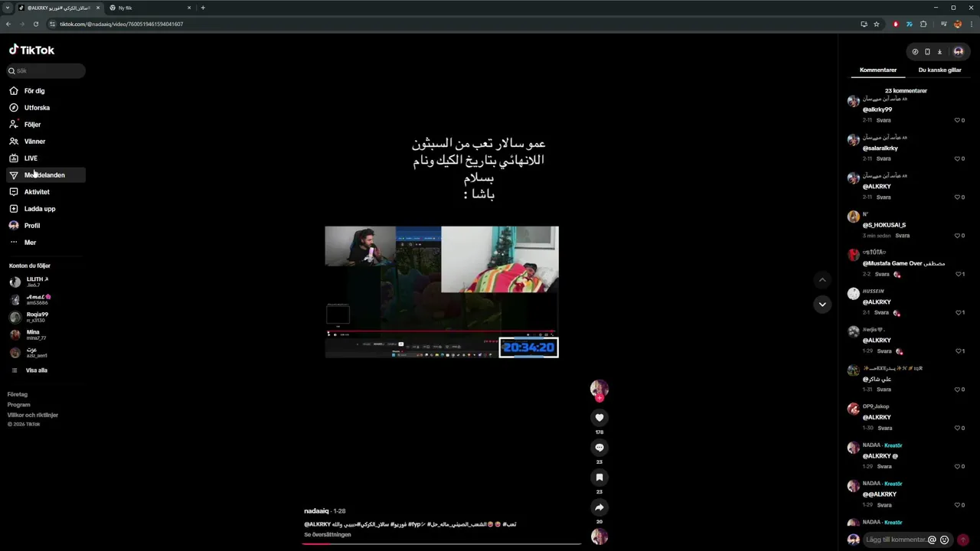The height and width of the screenshot is (551, 980).
Task: Like the @alkrky99 comment
Action: 957,120
